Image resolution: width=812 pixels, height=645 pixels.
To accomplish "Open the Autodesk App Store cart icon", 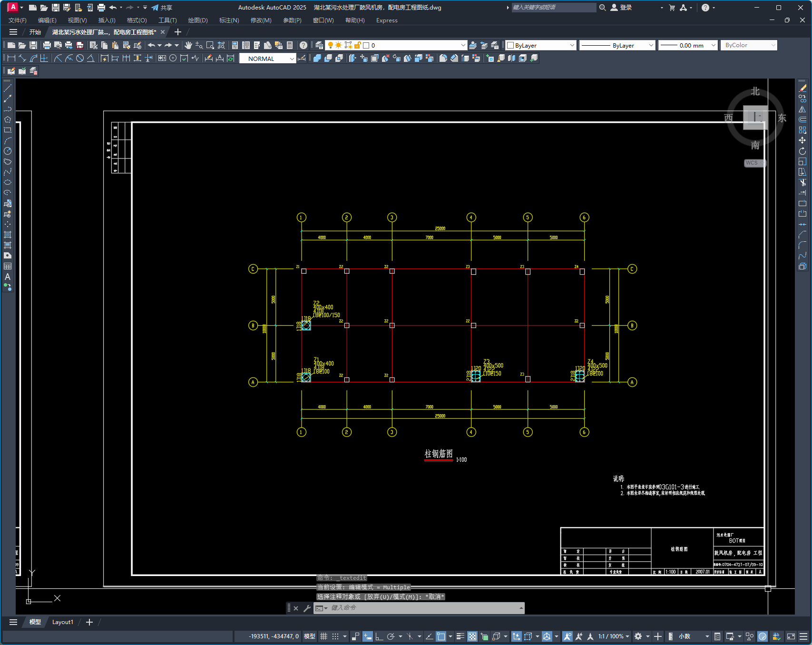I will click(x=672, y=8).
